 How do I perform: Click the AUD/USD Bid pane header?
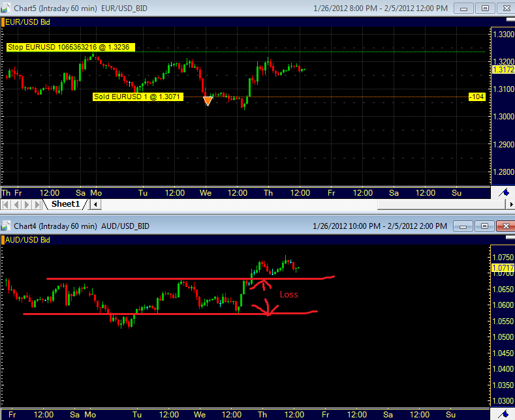(x=27, y=240)
